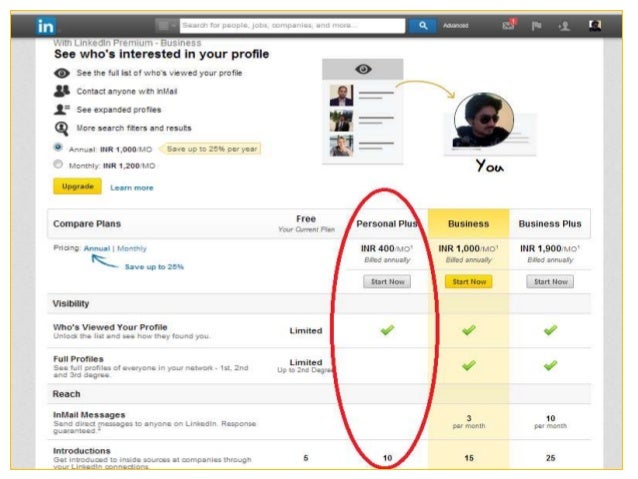638x479 pixels.
Task: Click the LinkedIn logo
Action: (x=46, y=26)
